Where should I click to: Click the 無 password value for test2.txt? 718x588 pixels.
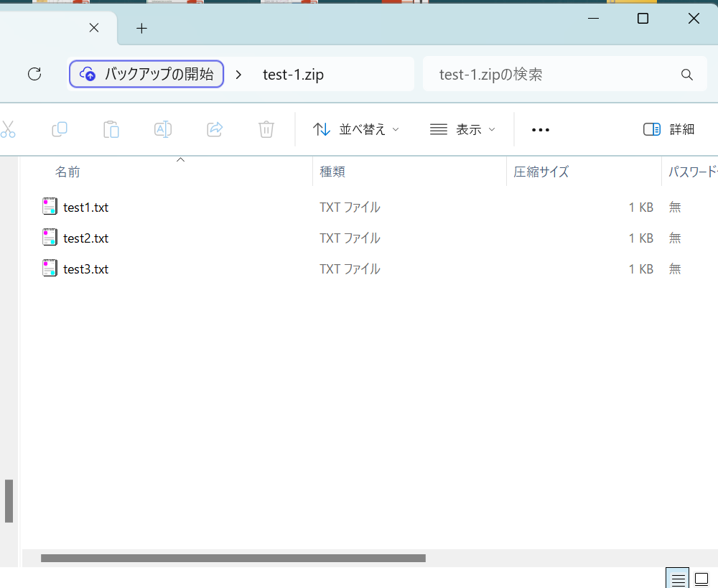tap(675, 238)
